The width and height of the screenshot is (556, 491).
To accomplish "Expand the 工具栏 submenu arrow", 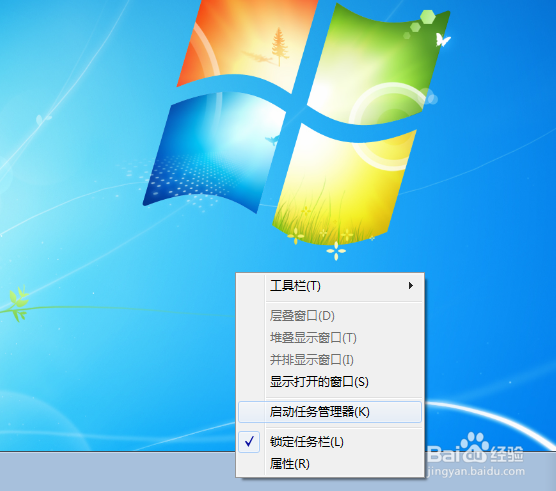I will pos(411,286).
